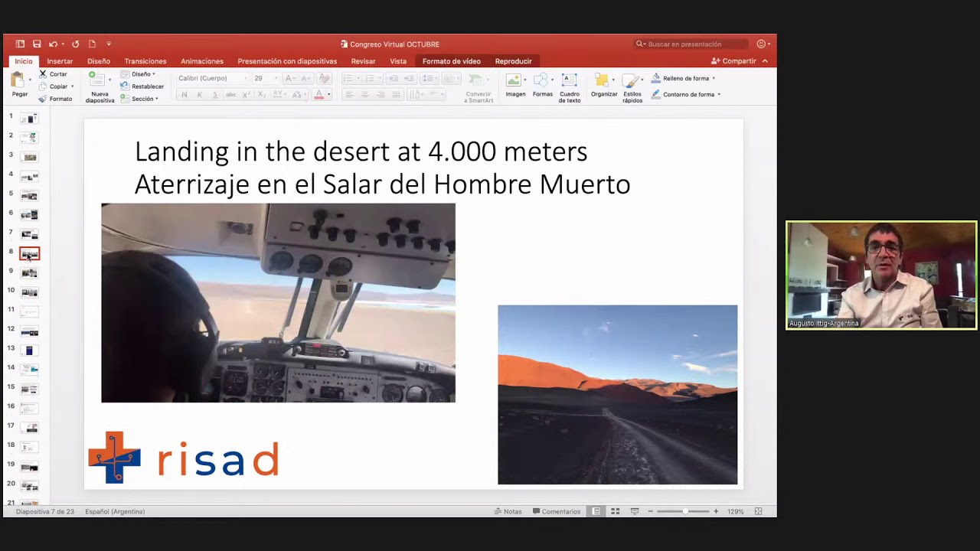Screen dimensions: 980x551
Task: Click the new file icon in title bar
Action: (x=92, y=44)
